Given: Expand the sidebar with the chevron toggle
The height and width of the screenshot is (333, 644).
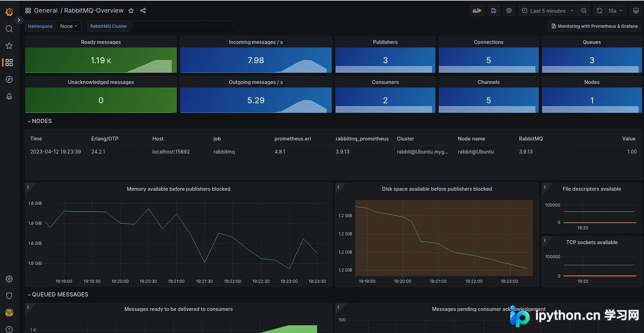Looking at the screenshot, I should pos(19,20).
